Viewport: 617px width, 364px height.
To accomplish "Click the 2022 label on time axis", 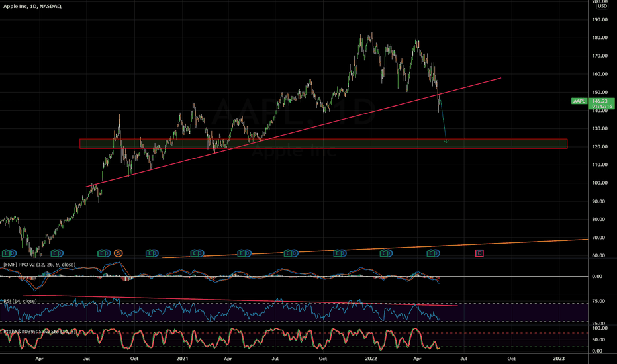I will (x=371, y=359).
